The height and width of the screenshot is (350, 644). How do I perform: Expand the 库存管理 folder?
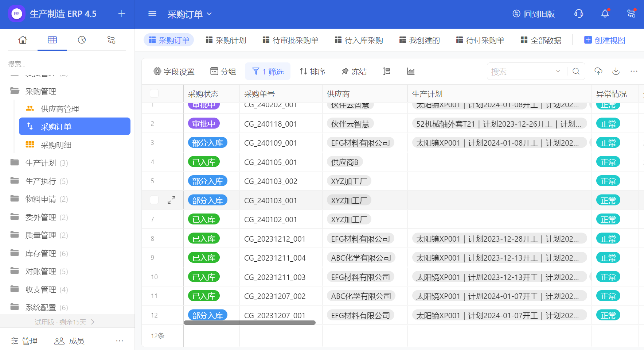[x=40, y=253]
